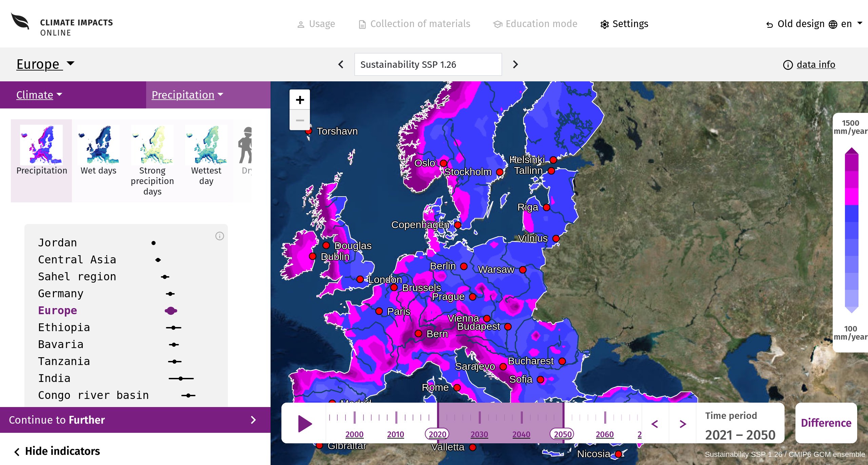Select India in the comparison list
This screenshot has width=868, height=465.
click(54, 378)
